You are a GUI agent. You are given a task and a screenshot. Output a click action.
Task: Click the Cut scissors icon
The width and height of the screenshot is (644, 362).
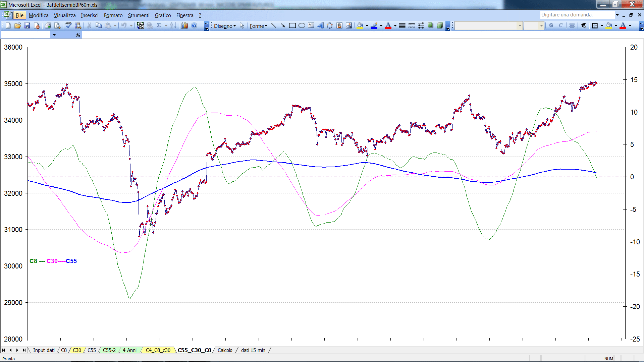coord(89,26)
